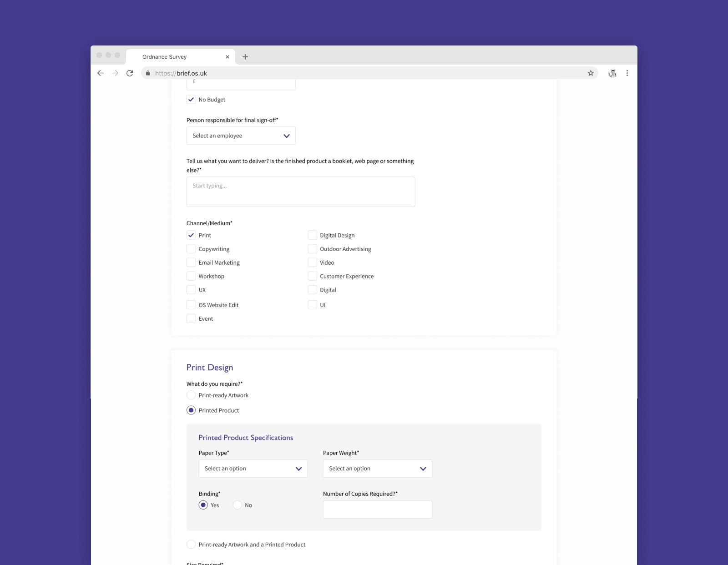The height and width of the screenshot is (565, 728).
Task: Choose No for Binding
Action: [x=238, y=505]
